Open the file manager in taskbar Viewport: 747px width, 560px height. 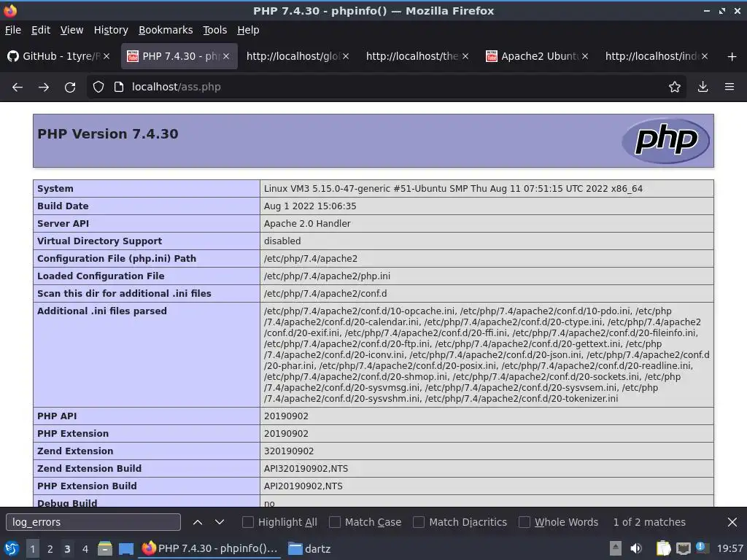click(x=105, y=548)
